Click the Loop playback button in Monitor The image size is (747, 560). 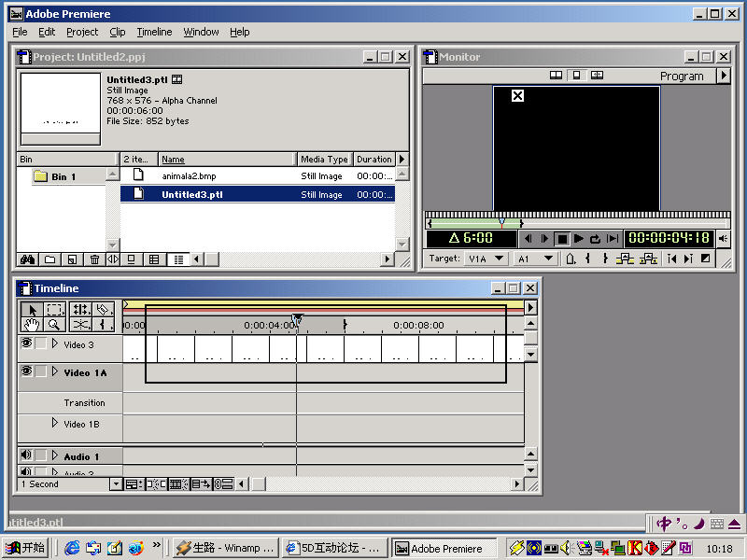click(x=595, y=238)
